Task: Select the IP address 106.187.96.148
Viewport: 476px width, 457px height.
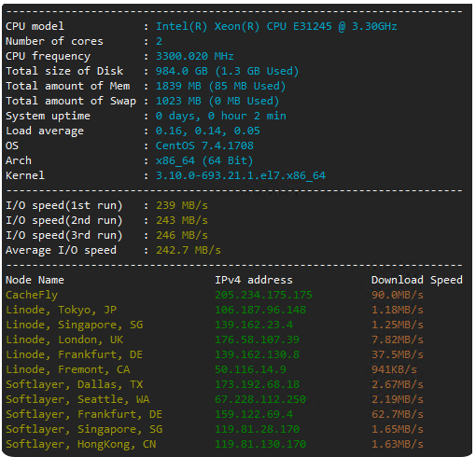Action: coord(260,310)
